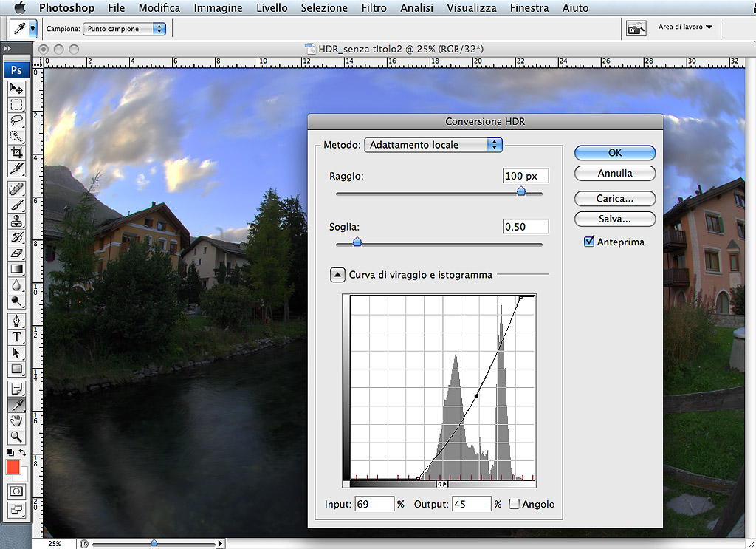
Task: Select the middle point on the toning curve
Action: tap(476, 397)
